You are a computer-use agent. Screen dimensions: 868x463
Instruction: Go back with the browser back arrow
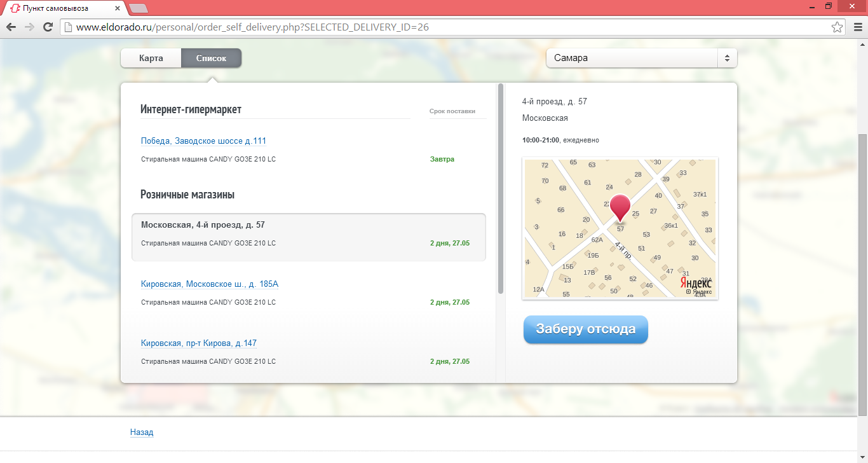click(x=11, y=27)
